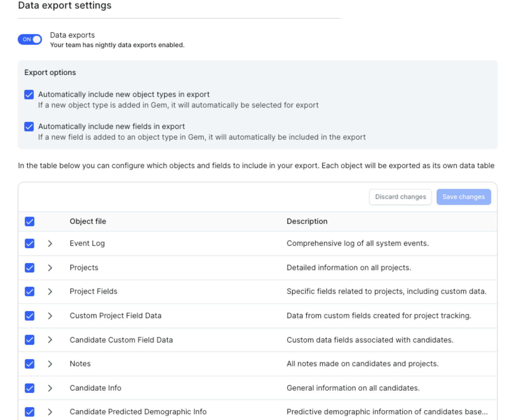Click 'Your team has nightly data exports enabled.'
This screenshot has height=420, width=517.
point(117,45)
